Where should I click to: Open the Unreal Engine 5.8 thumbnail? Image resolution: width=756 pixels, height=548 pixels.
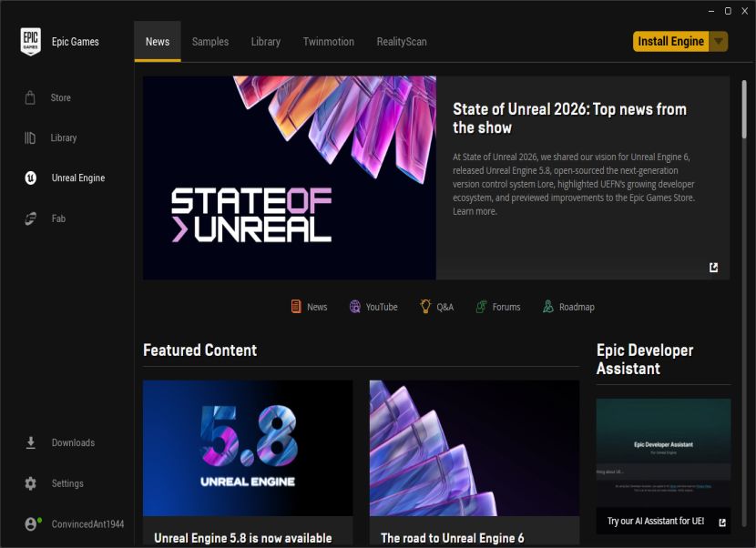[x=248, y=448]
